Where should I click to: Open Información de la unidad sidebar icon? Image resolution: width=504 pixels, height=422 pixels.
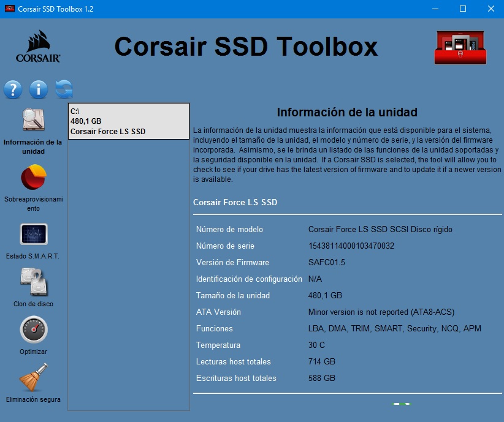click(33, 120)
